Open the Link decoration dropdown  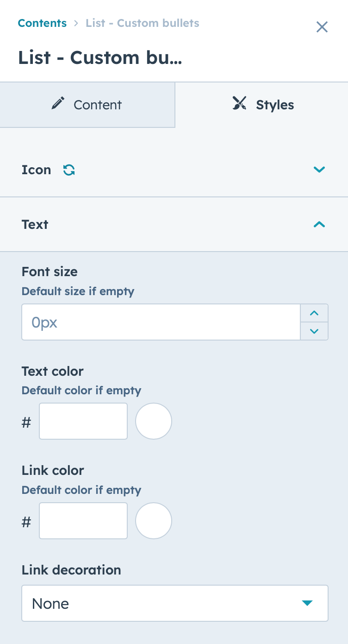point(175,603)
